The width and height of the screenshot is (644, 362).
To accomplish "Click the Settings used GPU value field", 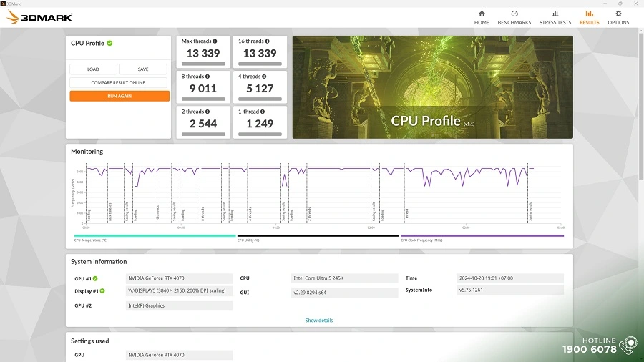I will [179, 355].
